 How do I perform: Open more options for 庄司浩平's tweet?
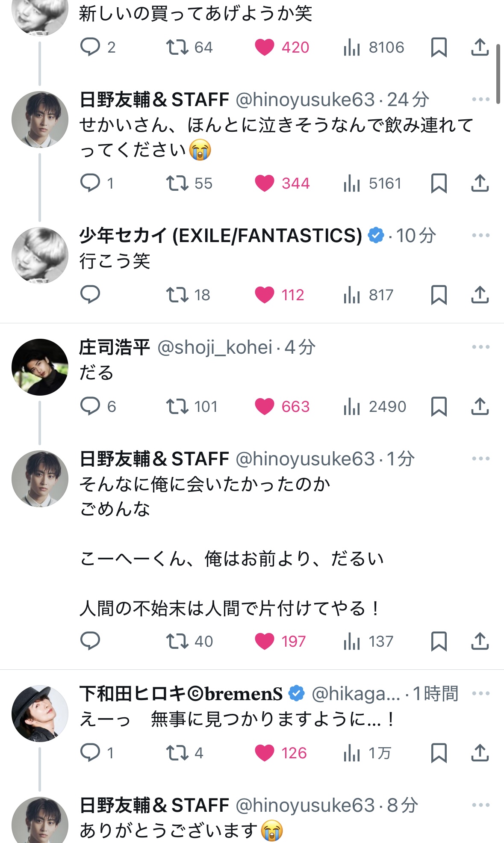pyautogui.click(x=480, y=347)
